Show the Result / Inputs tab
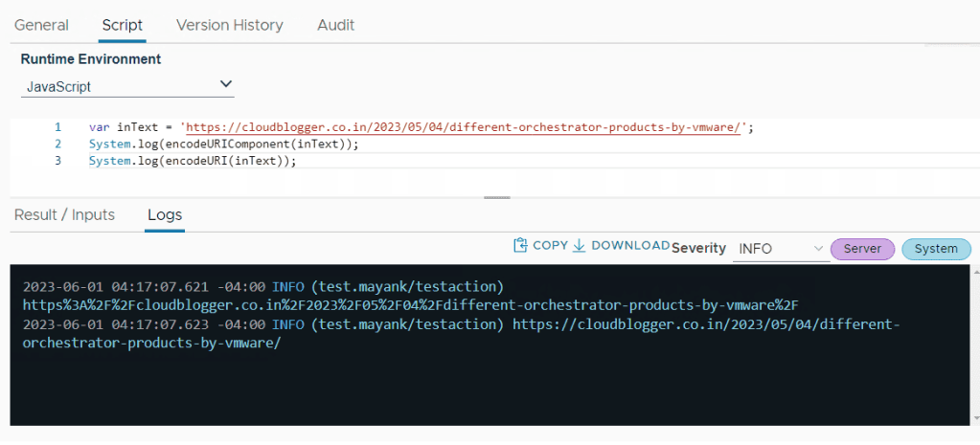The height and width of the screenshot is (445, 980). (x=64, y=215)
